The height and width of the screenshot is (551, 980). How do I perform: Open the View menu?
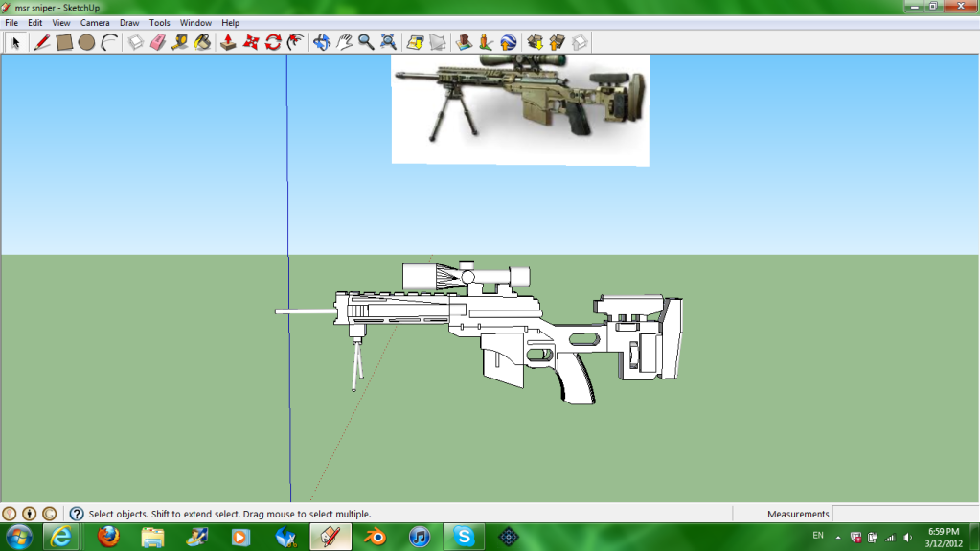click(x=60, y=22)
